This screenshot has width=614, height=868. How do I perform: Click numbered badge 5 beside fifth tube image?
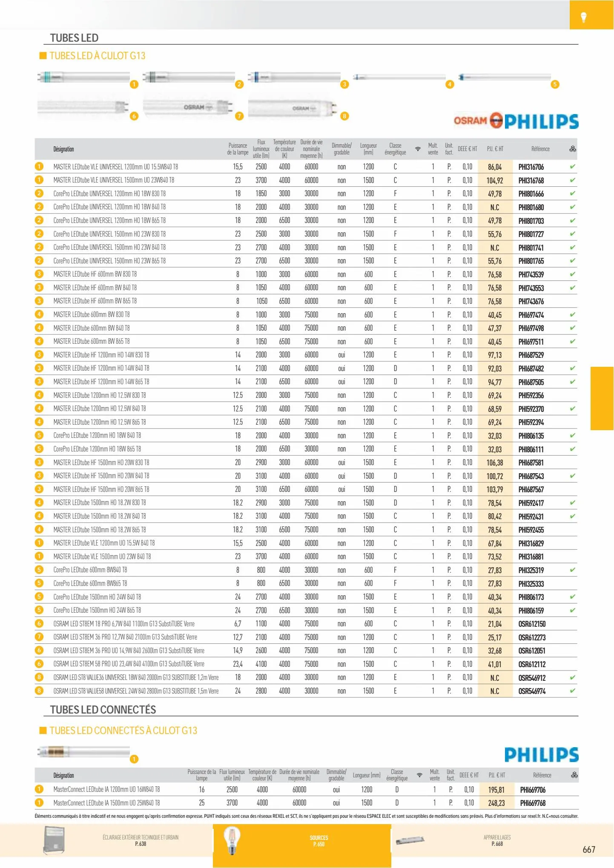pyautogui.click(x=555, y=84)
